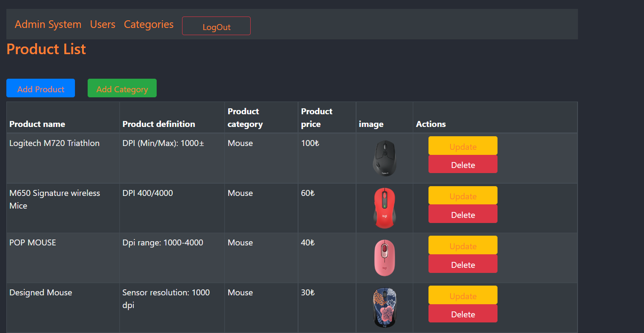Click the Logitech M720 Triathlon mouse image
This screenshot has width=644, height=333.
pos(384,158)
